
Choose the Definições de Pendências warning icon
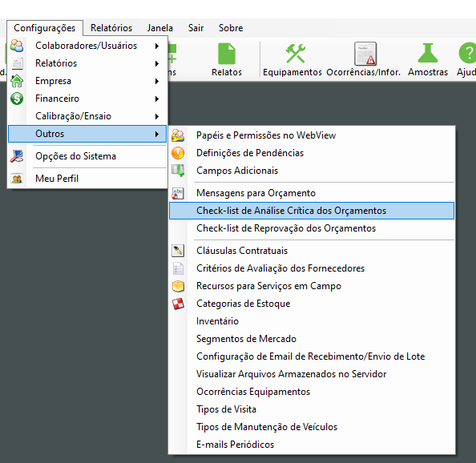[178, 153]
